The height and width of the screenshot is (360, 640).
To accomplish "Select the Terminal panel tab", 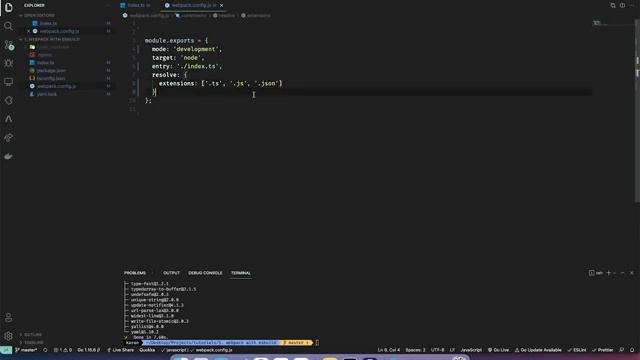I will point(241,273).
